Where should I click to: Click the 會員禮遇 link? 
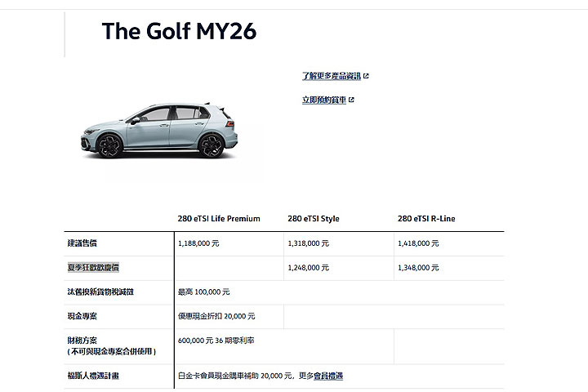[328, 376]
